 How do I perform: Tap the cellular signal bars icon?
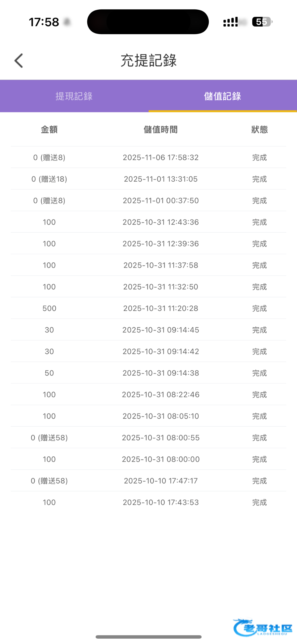[231, 22]
